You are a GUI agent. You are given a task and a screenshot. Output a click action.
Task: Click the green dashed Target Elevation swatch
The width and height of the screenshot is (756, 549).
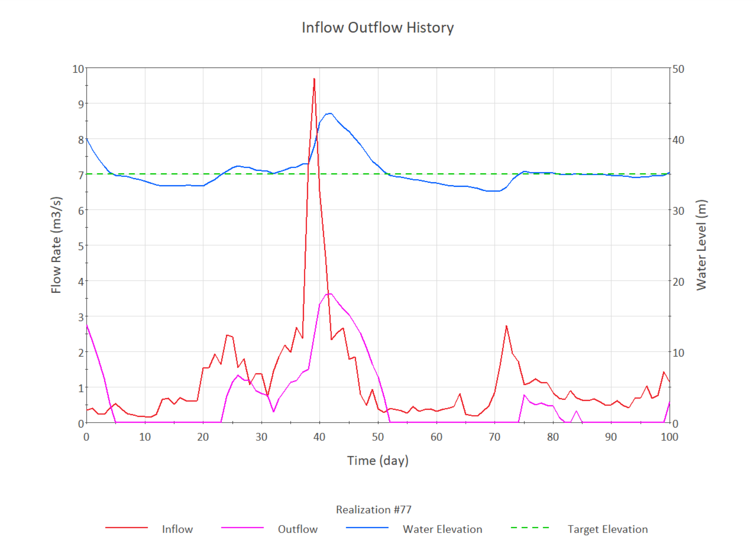tap(530, 528)
